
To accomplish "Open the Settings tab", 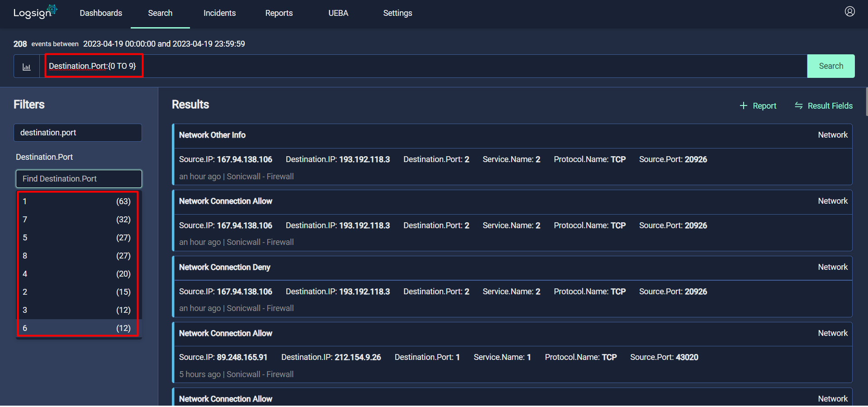I will [x=398, y=13].
